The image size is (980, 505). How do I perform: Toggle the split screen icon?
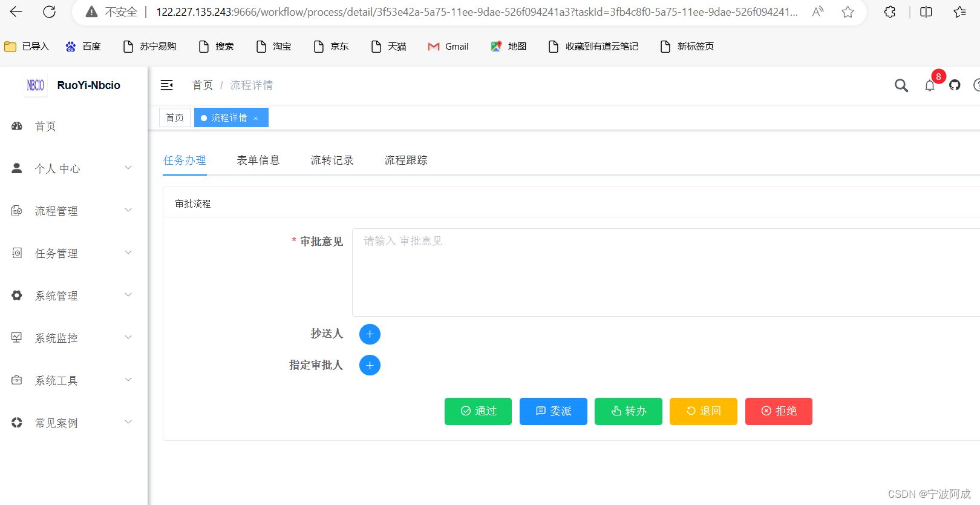tap(926, 12)
